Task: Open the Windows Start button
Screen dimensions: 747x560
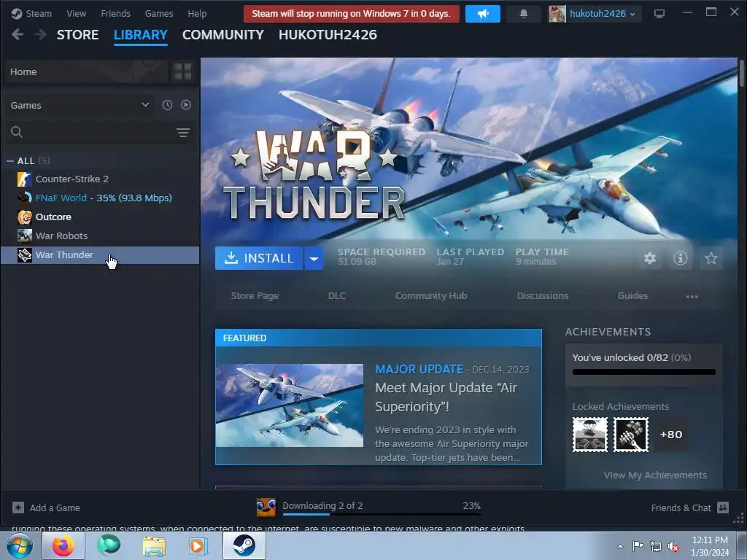Action: [x=20, y=545]
